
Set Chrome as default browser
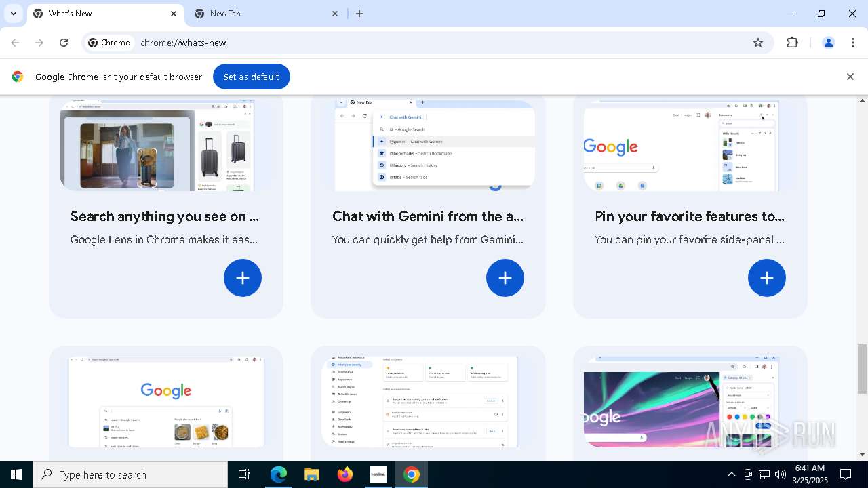point(252,77)
